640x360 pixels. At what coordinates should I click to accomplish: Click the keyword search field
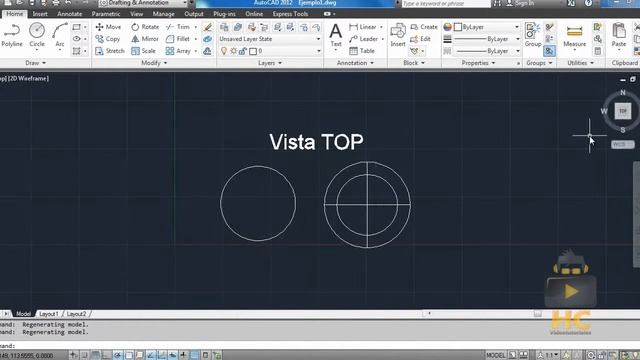(x=446, y=3)
